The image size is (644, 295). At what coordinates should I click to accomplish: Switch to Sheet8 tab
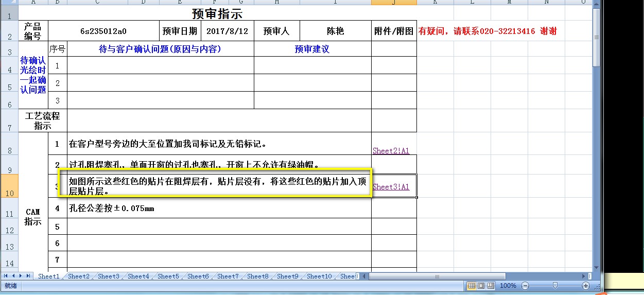[x=258, y=276]
